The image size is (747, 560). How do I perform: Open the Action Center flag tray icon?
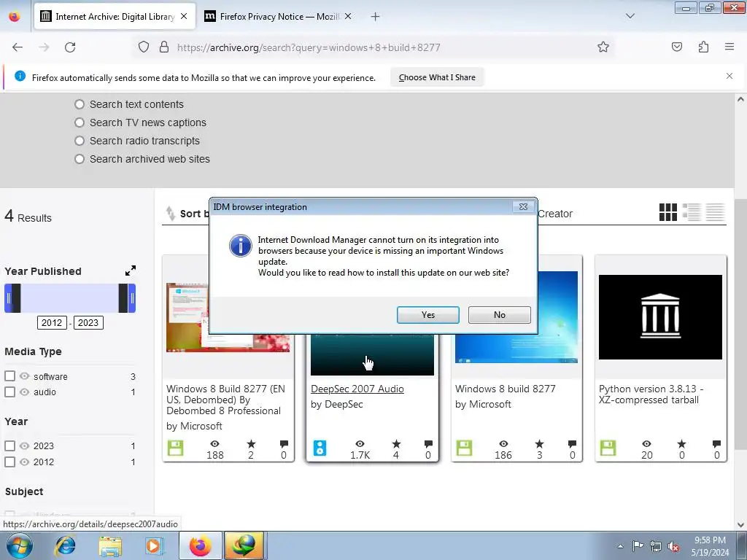click(638, 546)
